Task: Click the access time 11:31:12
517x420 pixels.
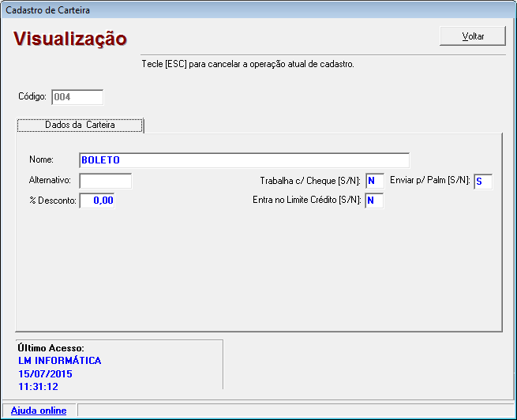Action: 38,387
